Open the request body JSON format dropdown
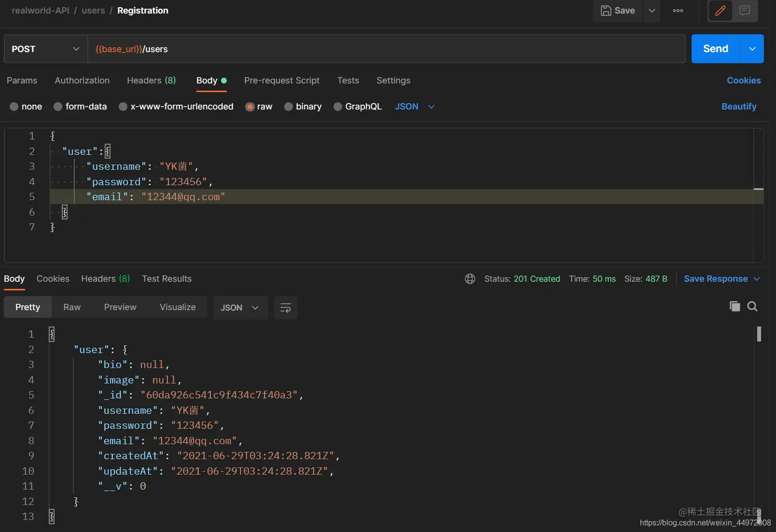 point(415,107)
